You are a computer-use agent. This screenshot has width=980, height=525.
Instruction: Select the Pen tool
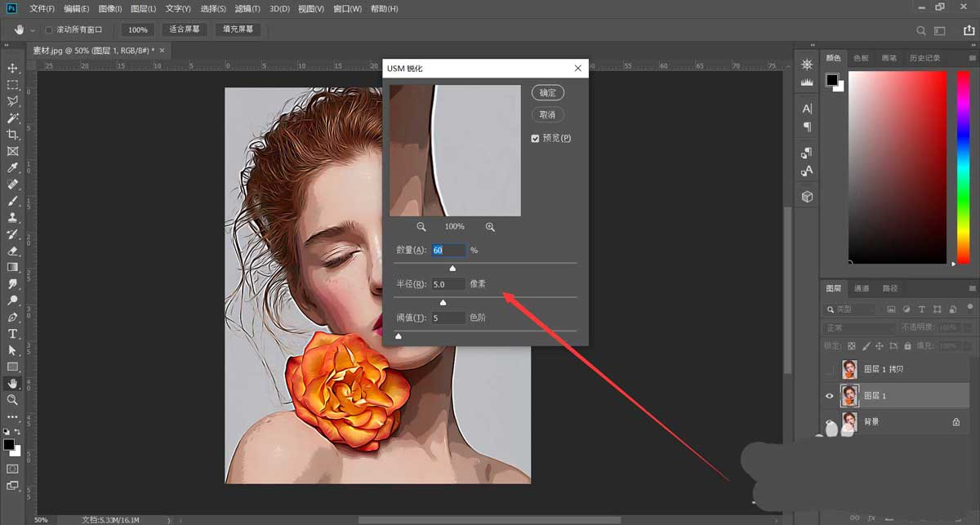pos(12,317)
